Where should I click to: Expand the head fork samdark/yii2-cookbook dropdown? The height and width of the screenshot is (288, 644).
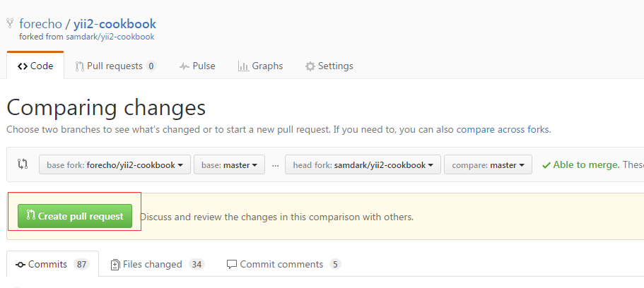tap(363, 164)
